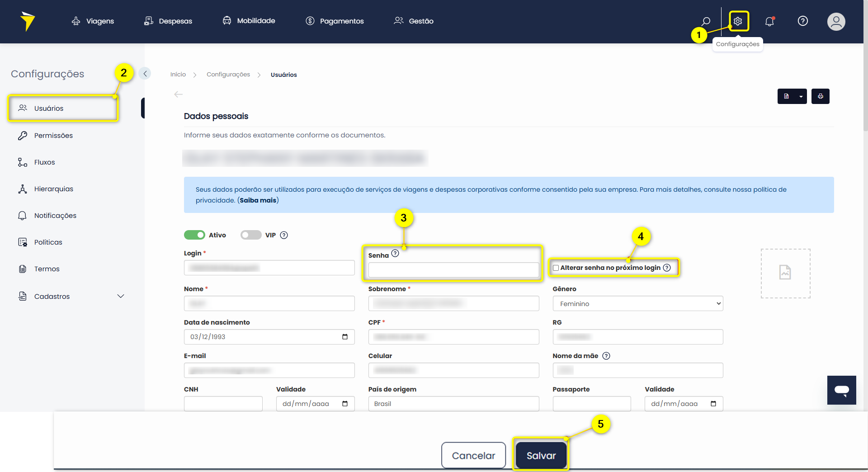Open the Mobilidade menu
The height and width of the screenshot is (472, 868).
coord(249,21)
